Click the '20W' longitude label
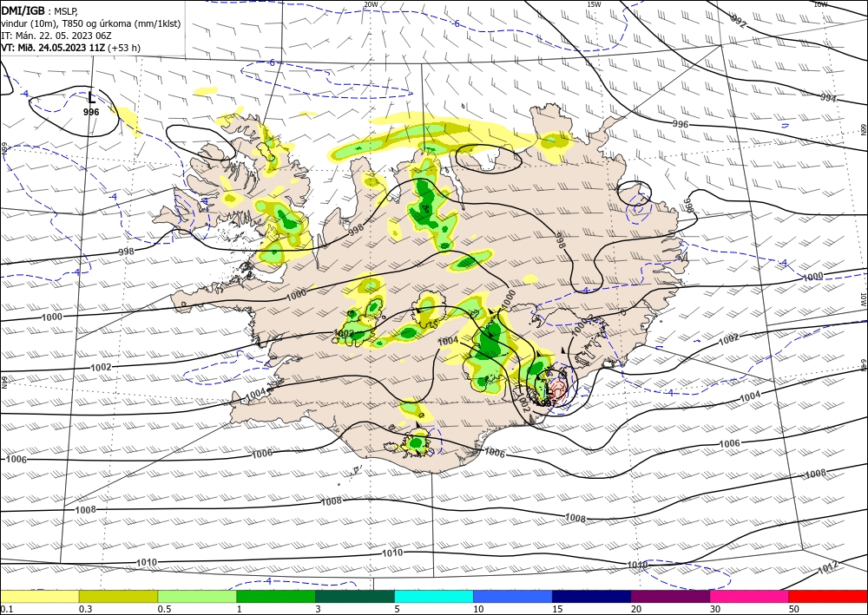 tap(371, 4)
